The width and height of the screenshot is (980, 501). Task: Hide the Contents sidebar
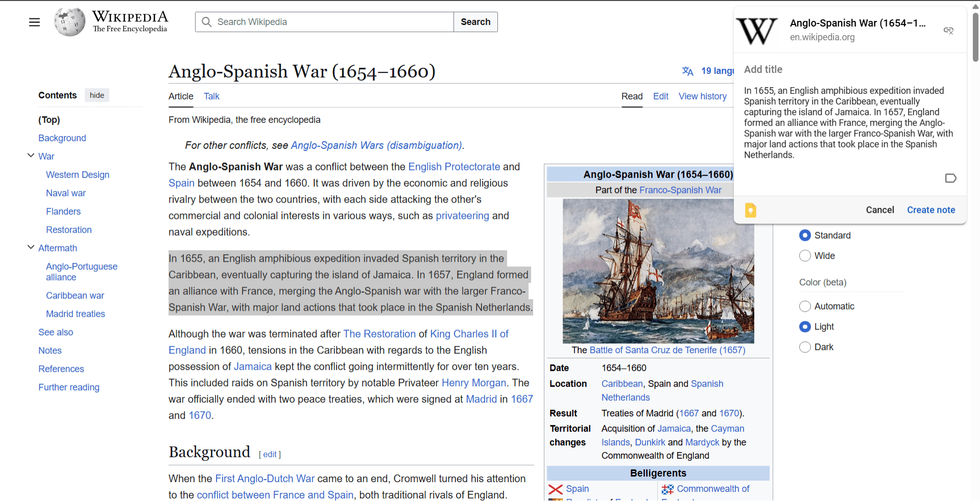[97, 95]
